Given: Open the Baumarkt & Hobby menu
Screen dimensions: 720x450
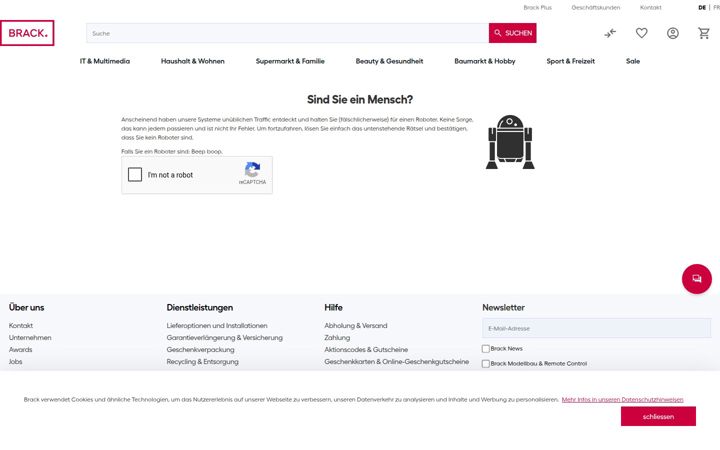Looking at the screenshot, I should pyautogui.click(x=485, y=61).
